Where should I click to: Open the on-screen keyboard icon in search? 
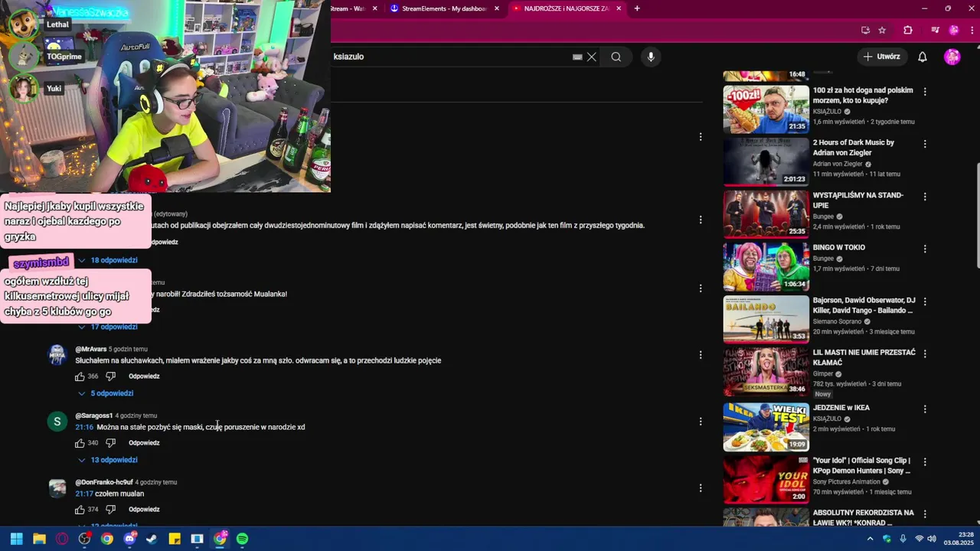(x=577, y=57)
